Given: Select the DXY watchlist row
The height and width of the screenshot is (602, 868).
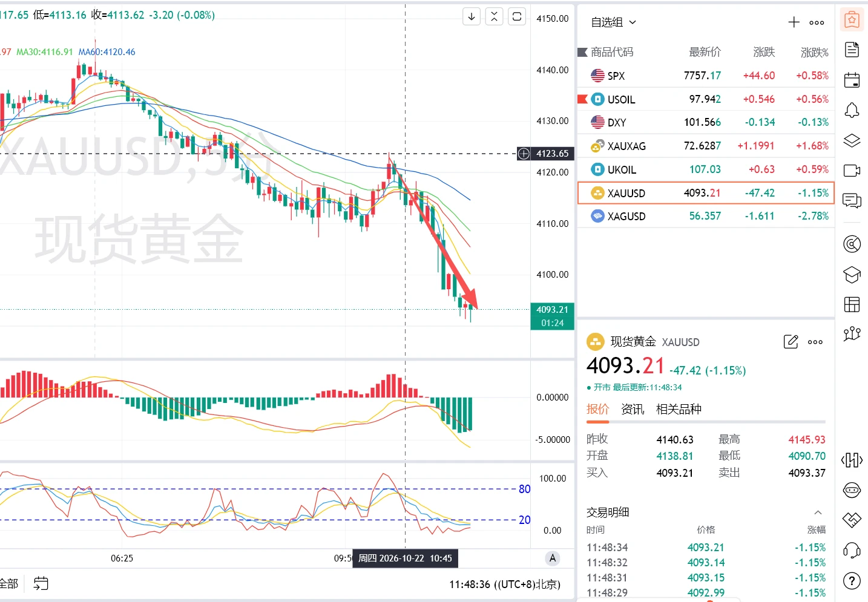Looking at the screenshot, I should (706, 122).
